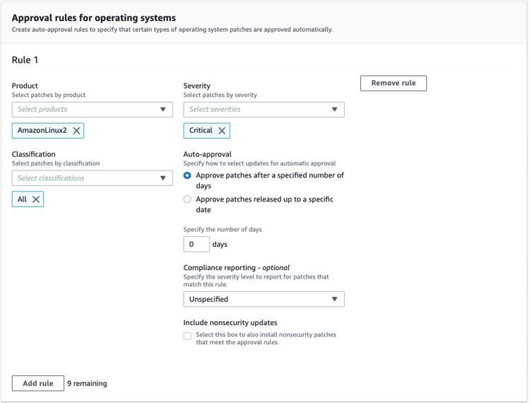Click the Remove rule button
Viewport: 532px width, 403px height.
point(394,83)
